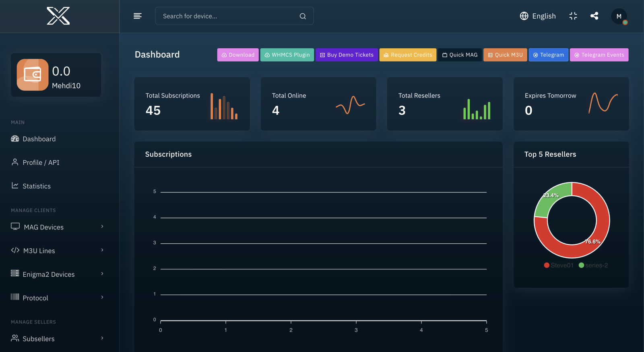Toggle Steve01 series in donut legend

(x=559, y=265)
